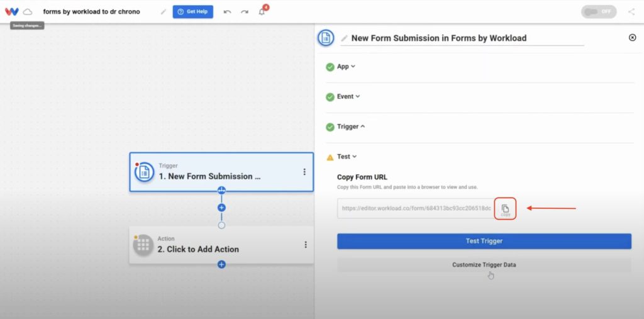This screenshot has height=319, width=644.
Task: Click the cloud save status icon
Action: [28, 11]
